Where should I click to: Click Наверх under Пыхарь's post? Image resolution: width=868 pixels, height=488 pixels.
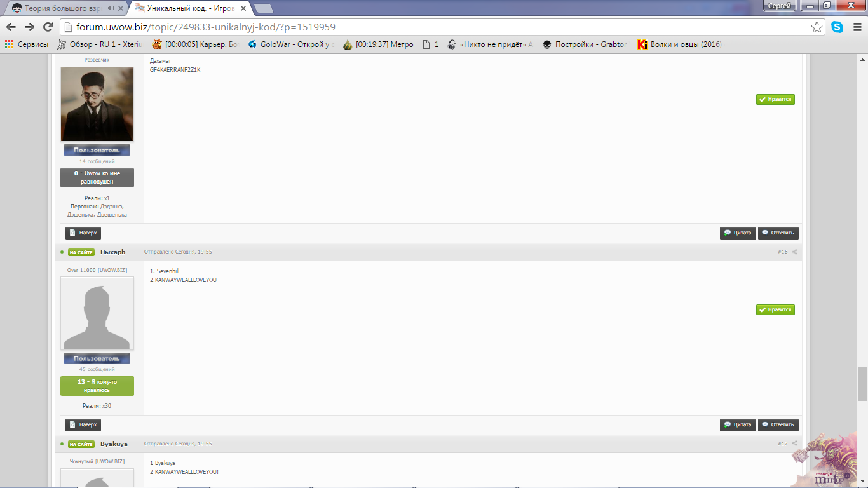83,425
